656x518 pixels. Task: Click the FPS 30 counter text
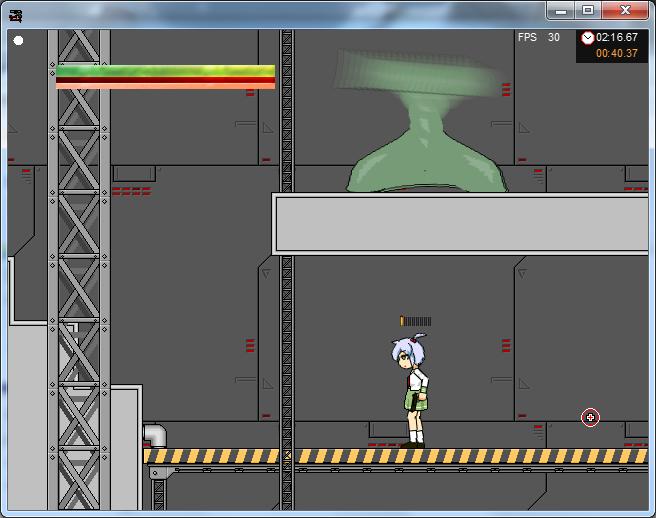pos(539,37)
